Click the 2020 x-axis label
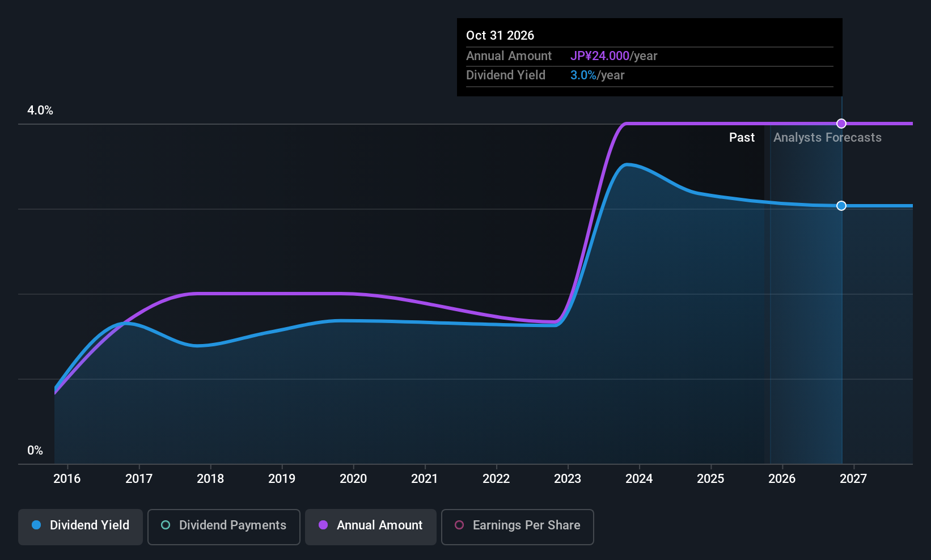The height and width of the screenshot is (560, 931). click(x=353, y=479)
